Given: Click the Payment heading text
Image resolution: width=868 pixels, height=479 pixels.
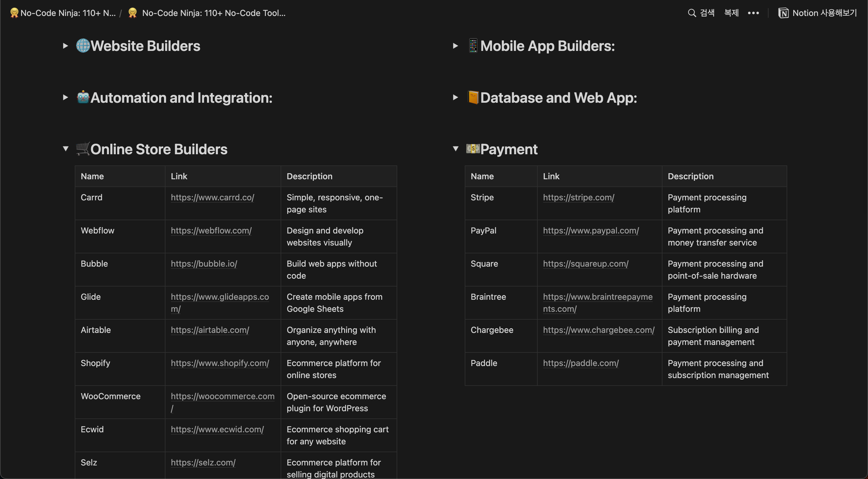Looking at the screenshot, I should tap(509, 149).
